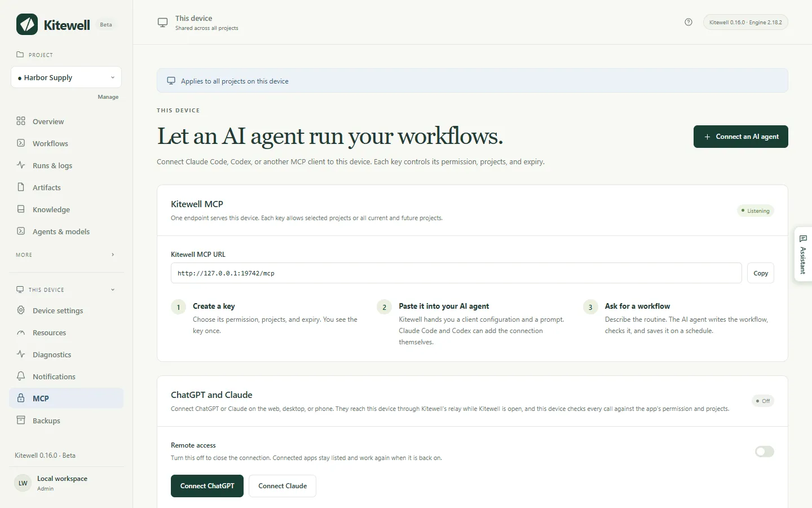Screen dimensions: 812x508
Task: Click the Beta tag next to Kitewell
Action: point(106,24)
